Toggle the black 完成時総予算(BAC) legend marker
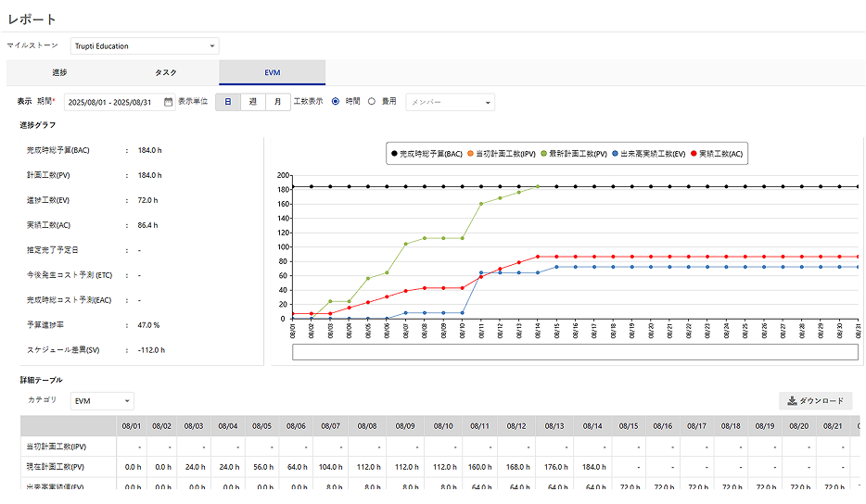866x504 pixels. tap(394, 154)
